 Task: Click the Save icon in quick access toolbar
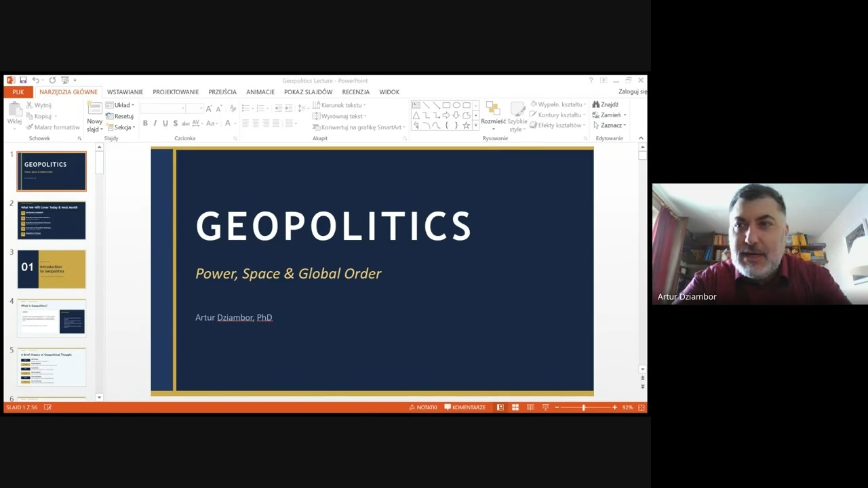coord(23,80)
